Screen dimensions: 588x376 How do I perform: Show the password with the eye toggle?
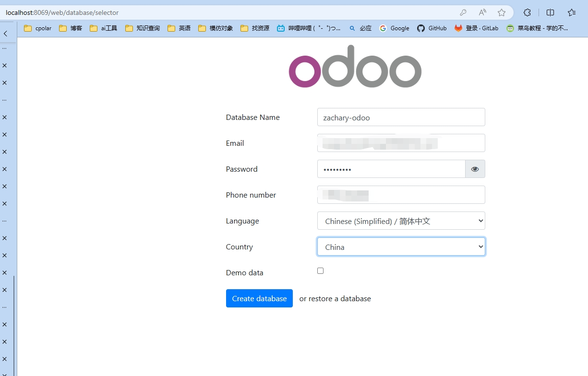475,169
